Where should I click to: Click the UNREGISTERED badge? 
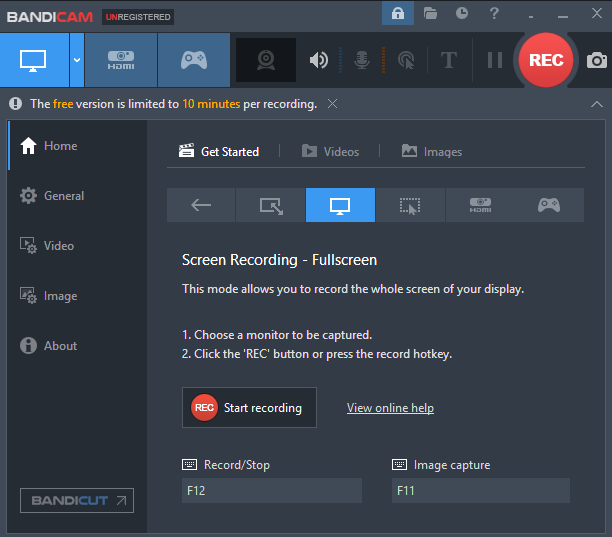[x=138, y=17]
